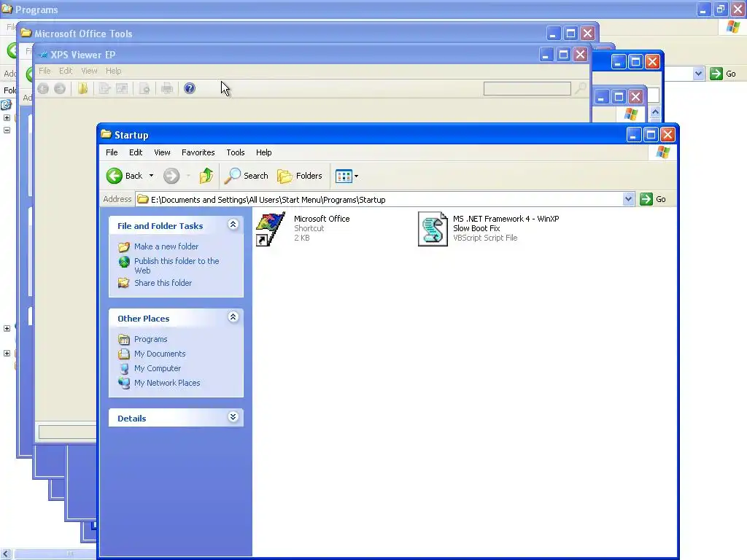Click the Go button in Startup window
The height and width of the screenshot is (560, 747).
(653, 199)
